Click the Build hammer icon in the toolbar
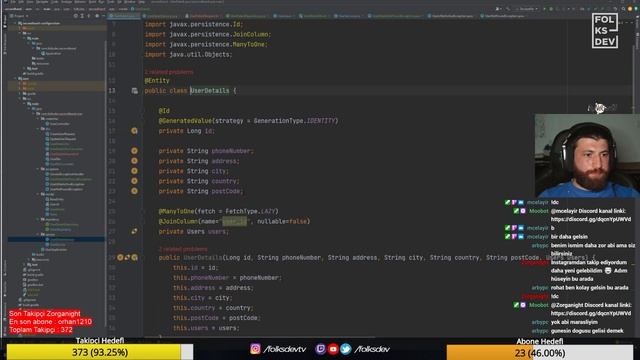This screenshot has width=640, height=360. pyautogui.click(x=508, y=9)
